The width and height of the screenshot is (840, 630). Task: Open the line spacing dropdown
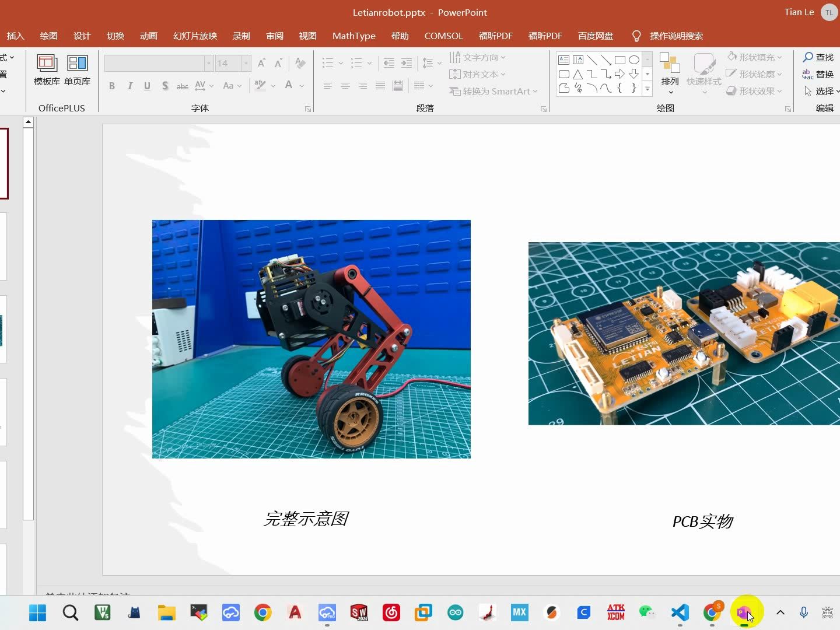coord(432,63)
